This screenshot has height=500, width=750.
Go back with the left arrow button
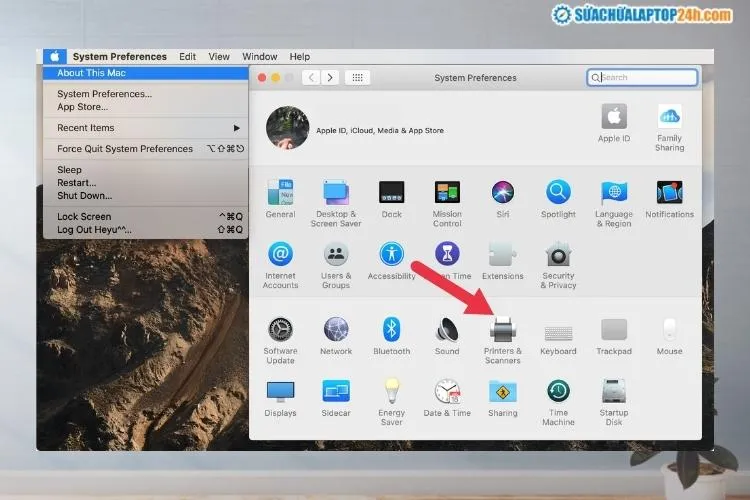point(311,77)
